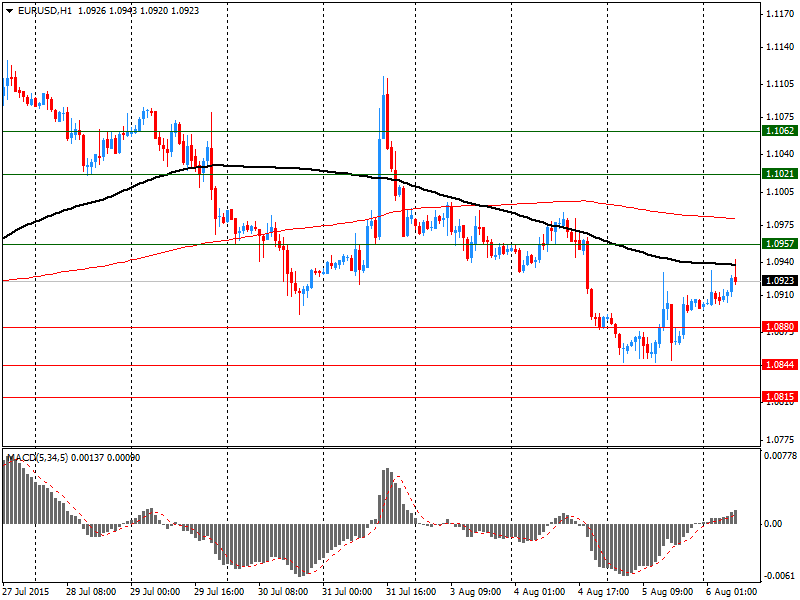Click the MACD scale 0.00 value
The width and height of the screenshot is (800, 600).
click(x=774, y=524)
